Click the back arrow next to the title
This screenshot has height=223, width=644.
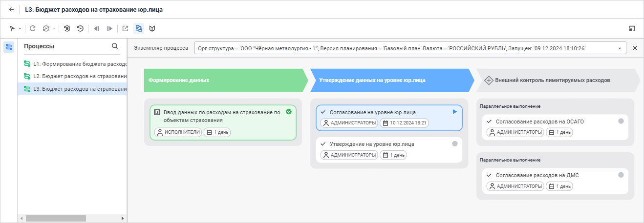point(11,9)
